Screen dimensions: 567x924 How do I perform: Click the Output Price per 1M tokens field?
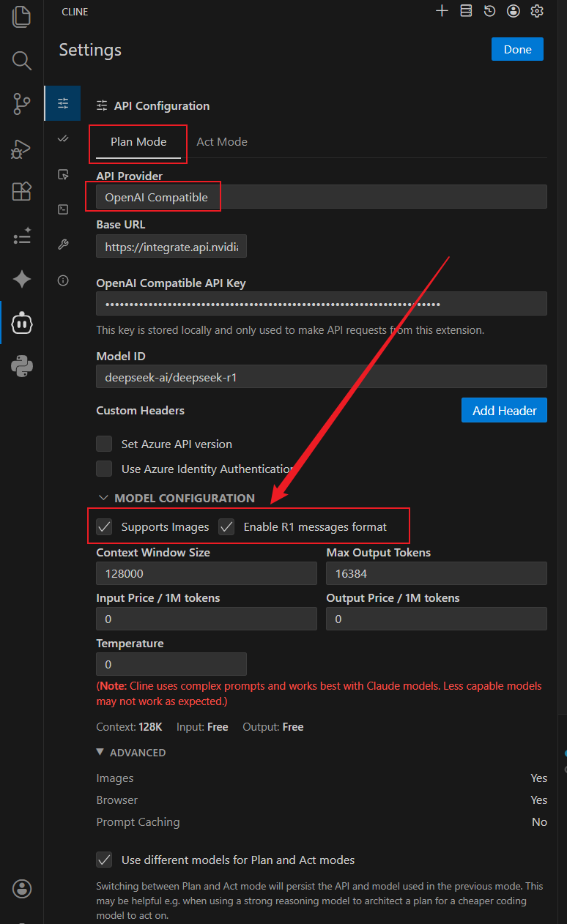pos(437,619)
